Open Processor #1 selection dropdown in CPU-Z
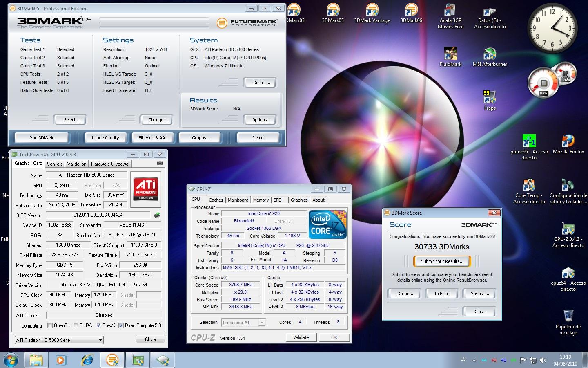Viewport: 588px width, 368px height. click(243, 323)
